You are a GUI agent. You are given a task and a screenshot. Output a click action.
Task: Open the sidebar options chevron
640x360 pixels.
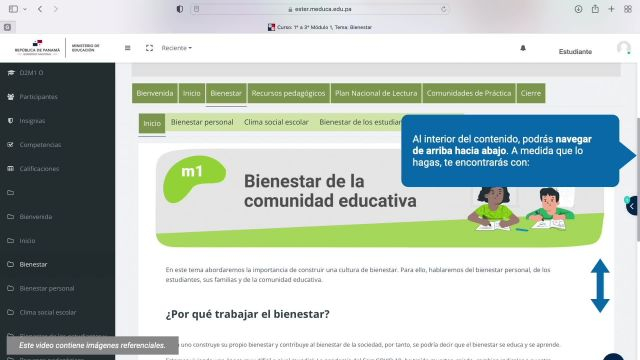point(25,9)
